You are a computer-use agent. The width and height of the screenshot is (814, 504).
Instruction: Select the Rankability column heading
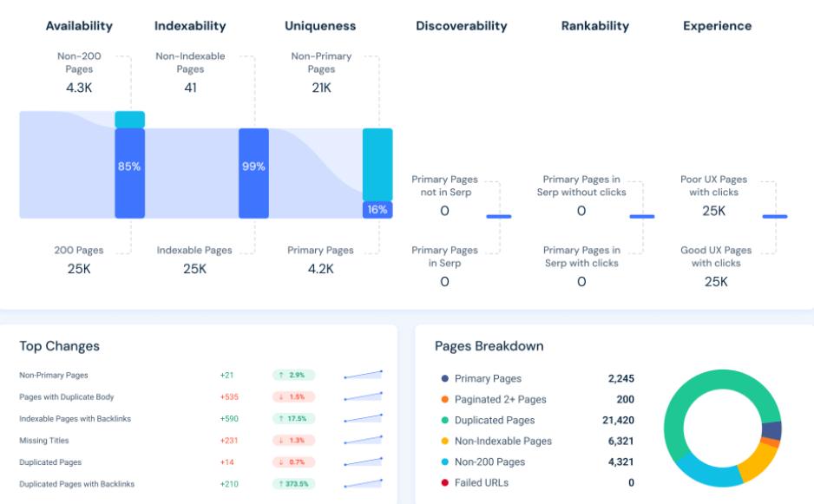(x=594, y=26)
